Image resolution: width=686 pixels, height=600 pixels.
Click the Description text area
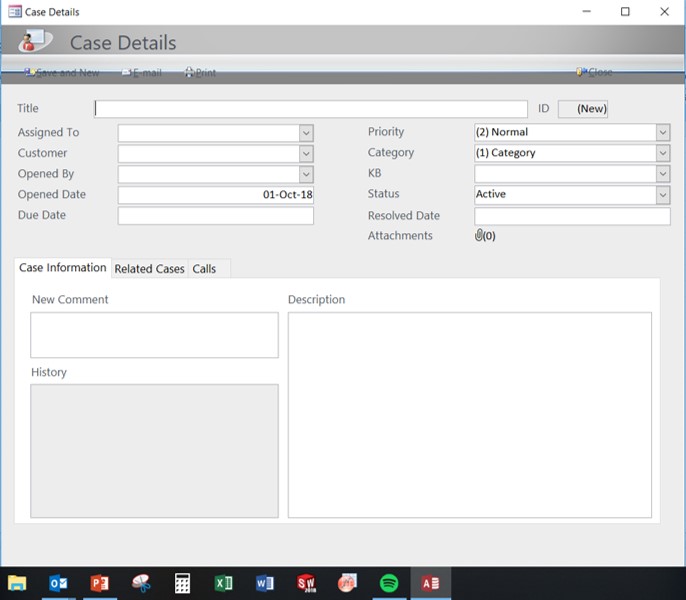point(469,415)
